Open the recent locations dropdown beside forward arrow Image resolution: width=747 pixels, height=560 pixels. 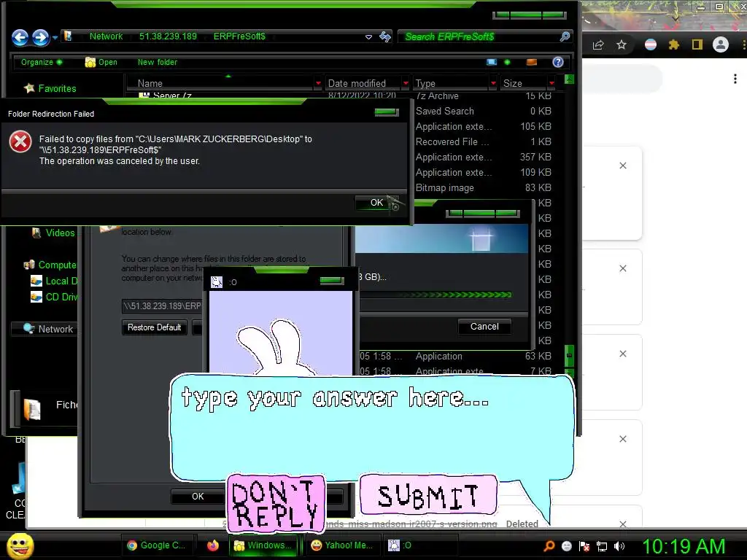pyautogui.click(x=55, y=37)
